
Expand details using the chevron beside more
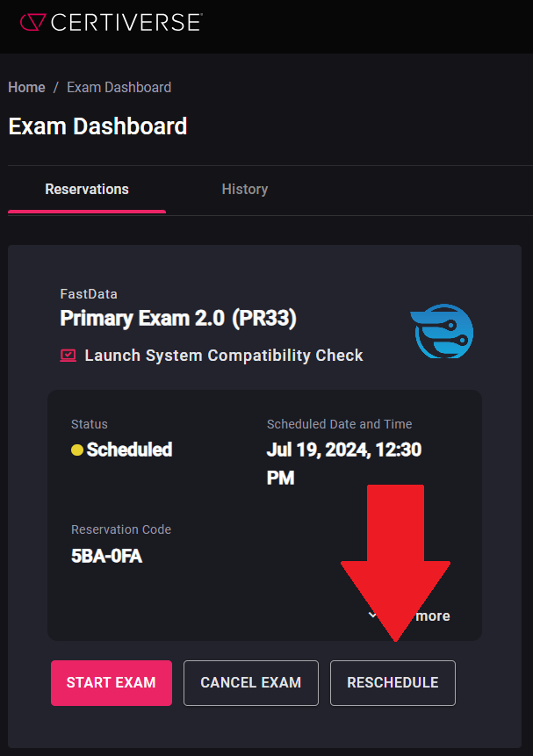tap(372, 616)
